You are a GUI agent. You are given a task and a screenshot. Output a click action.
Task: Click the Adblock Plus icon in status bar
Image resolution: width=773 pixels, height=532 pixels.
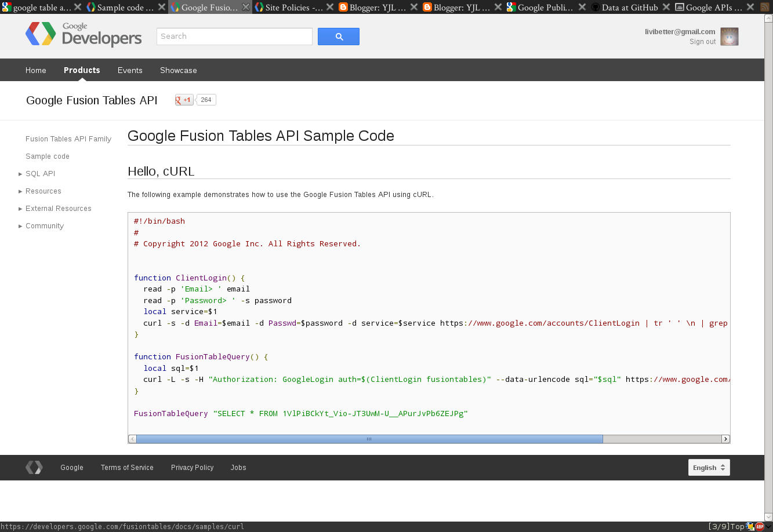click(759, 527)
